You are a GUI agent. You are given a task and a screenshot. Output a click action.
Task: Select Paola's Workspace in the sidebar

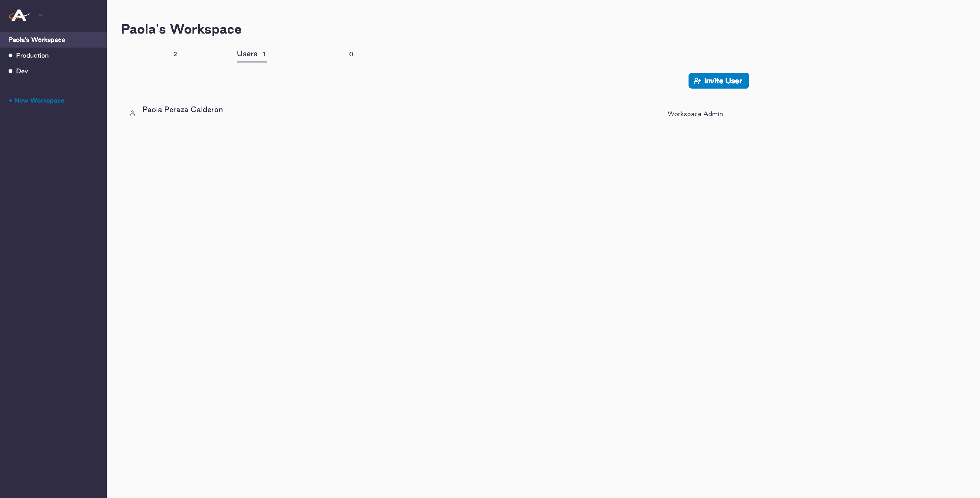coord(37,39)
